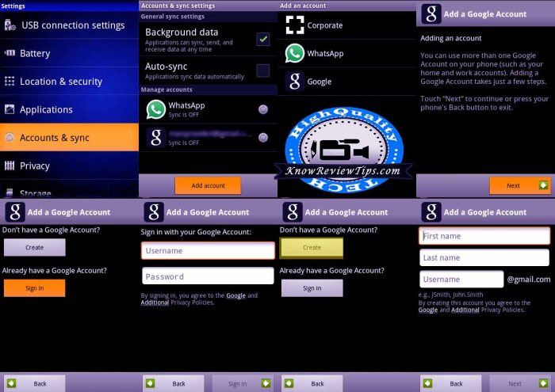Uncheck the Background data checkbox

click(263, 39)
